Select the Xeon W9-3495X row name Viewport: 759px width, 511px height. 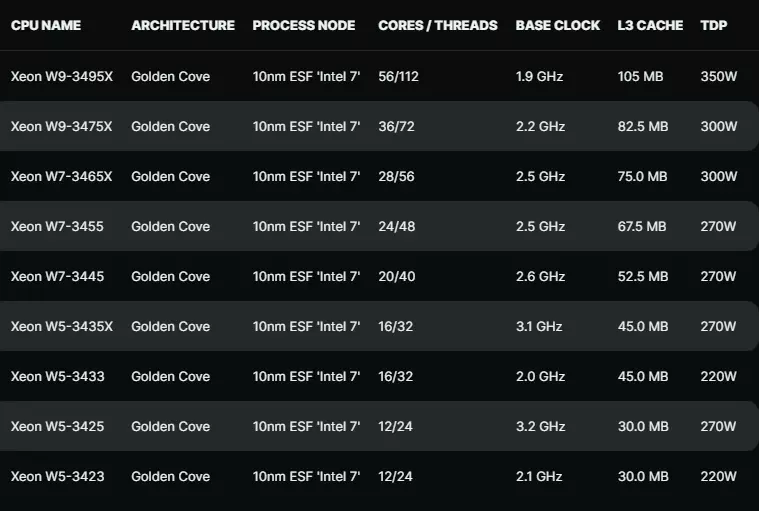coord(61,76)
